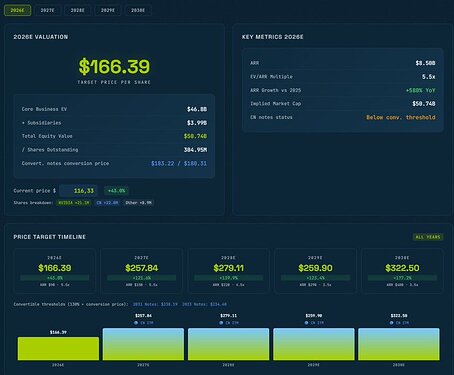
Task: Click the 2030E bar in the chart
Action: pyautogui.click(x=399, y=344)
